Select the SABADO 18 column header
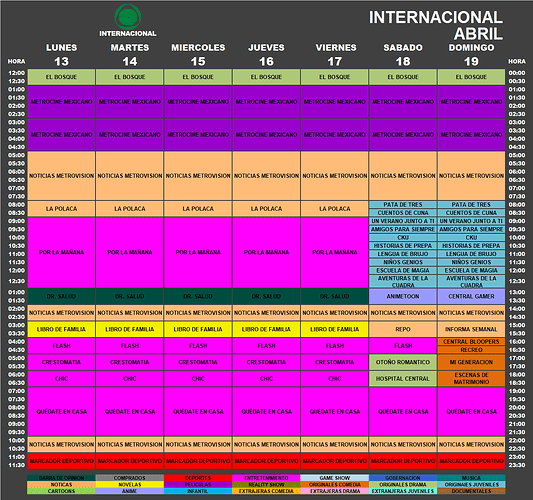533x500 pixels. 403,54
